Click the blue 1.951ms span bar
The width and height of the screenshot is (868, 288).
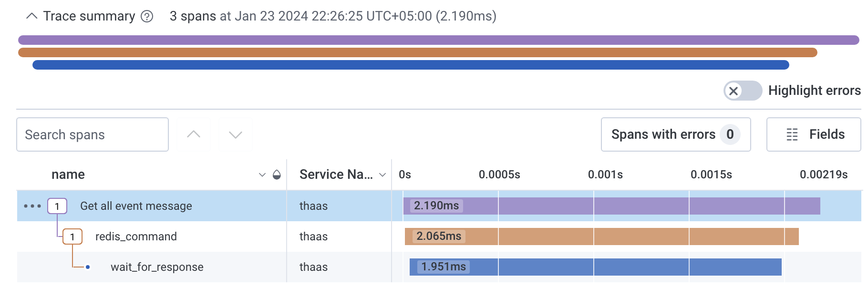click(595, 267)
